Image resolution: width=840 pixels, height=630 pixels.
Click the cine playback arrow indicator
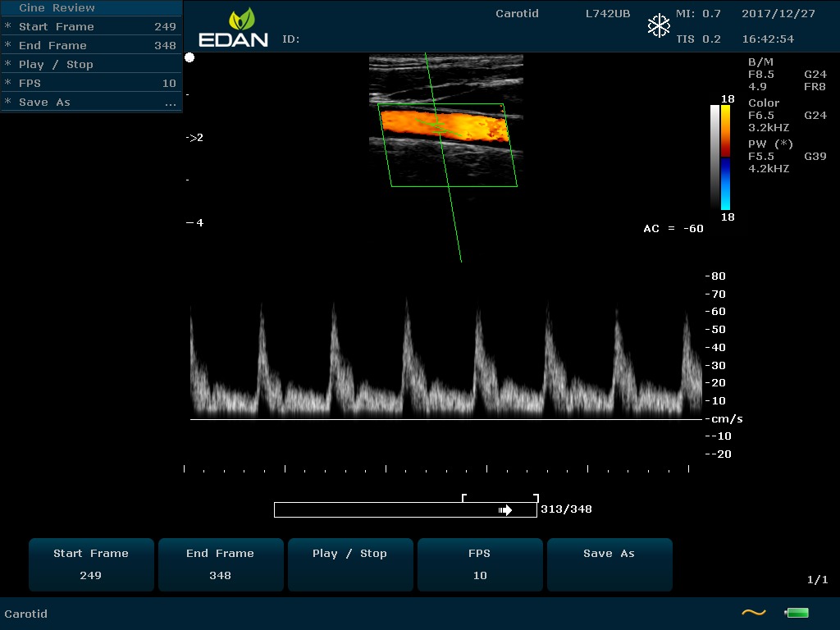[505, 510]
